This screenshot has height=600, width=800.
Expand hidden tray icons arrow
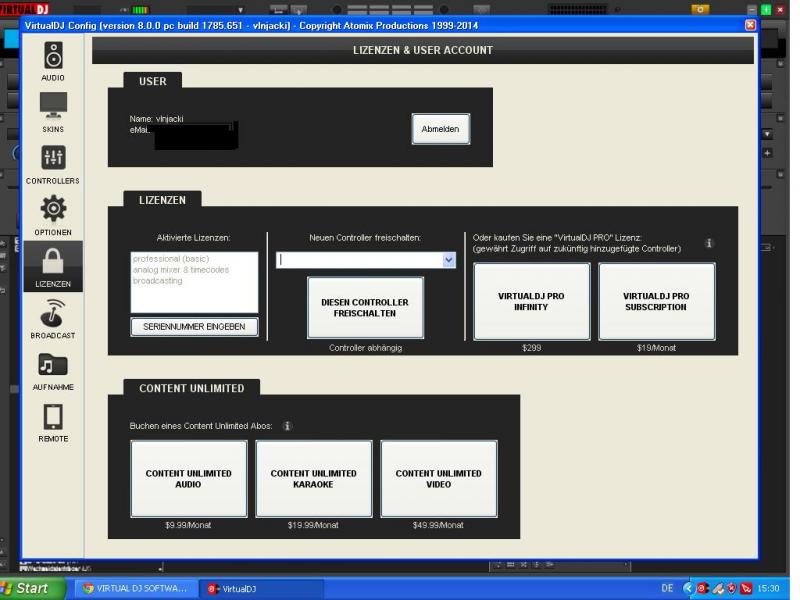688,588
